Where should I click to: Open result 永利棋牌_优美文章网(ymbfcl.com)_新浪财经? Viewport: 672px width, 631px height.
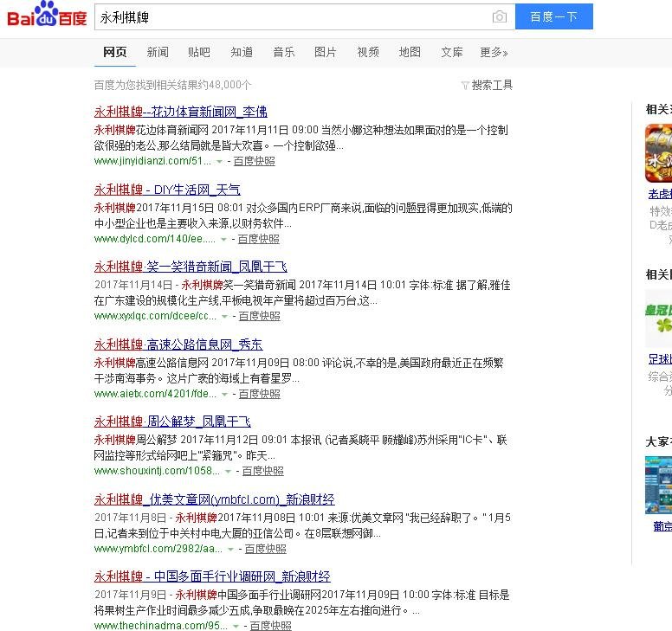[x=214, y=499]
